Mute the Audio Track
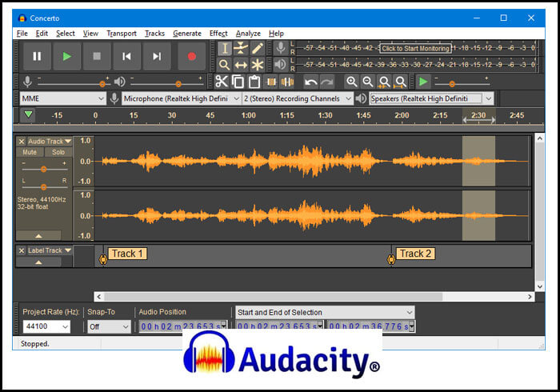Viewport: 560px width, 392px height. pyautogui.click(x=30, y=152)
